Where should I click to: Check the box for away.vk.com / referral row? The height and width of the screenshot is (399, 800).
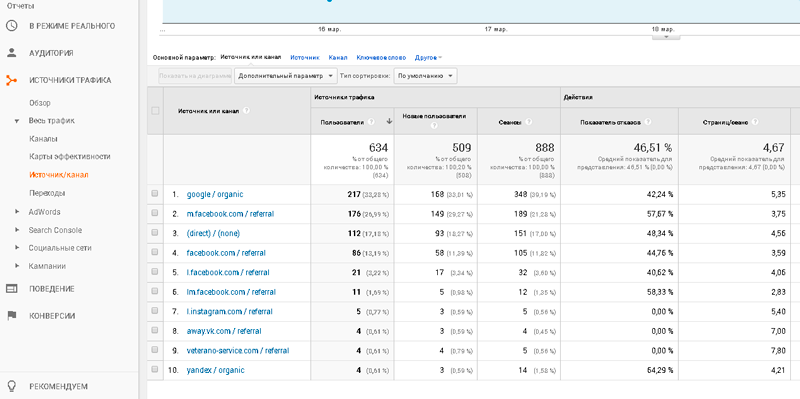coord(155,331)
